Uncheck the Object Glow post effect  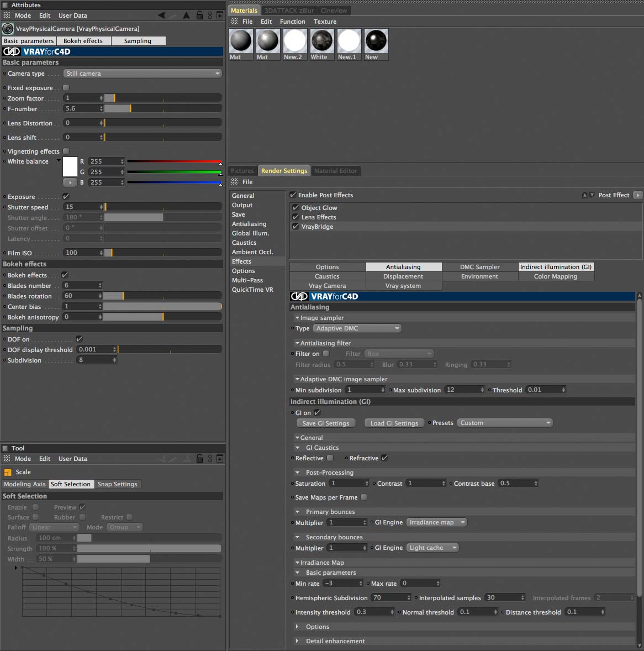point(296,208)
